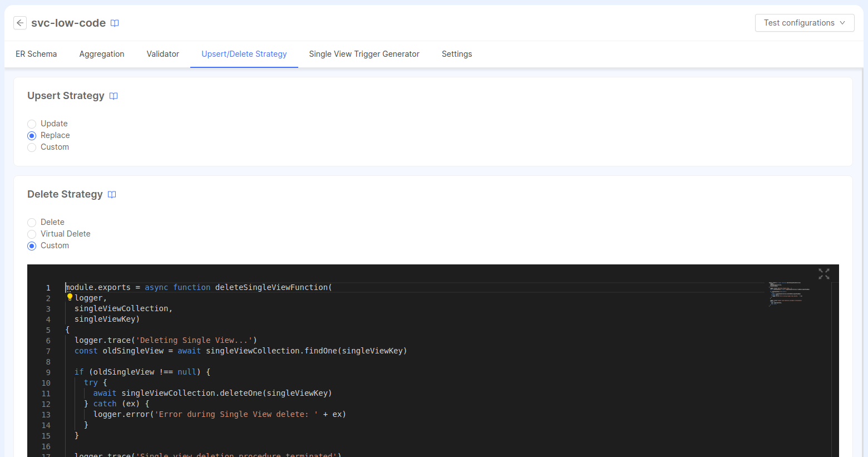
Task: Expand the code editor to fullscreen
Action: click(x=823, y=274)
